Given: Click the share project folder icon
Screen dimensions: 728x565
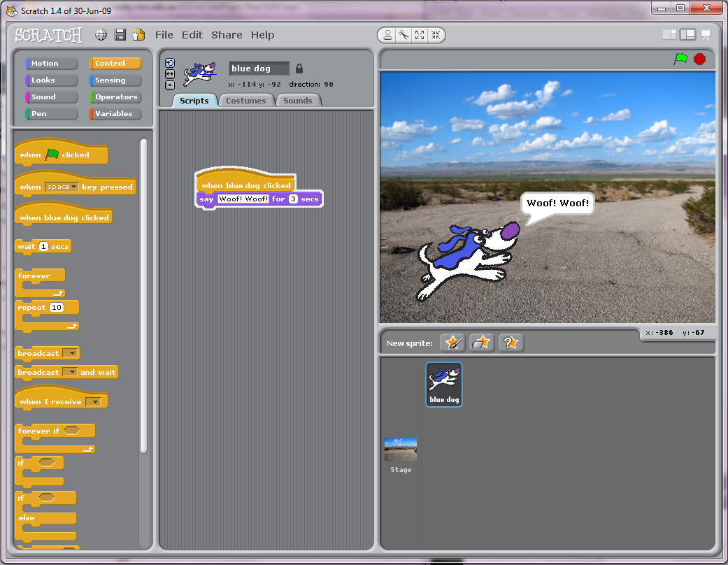Looking at the screenshot, I should [x=138, y=35].
